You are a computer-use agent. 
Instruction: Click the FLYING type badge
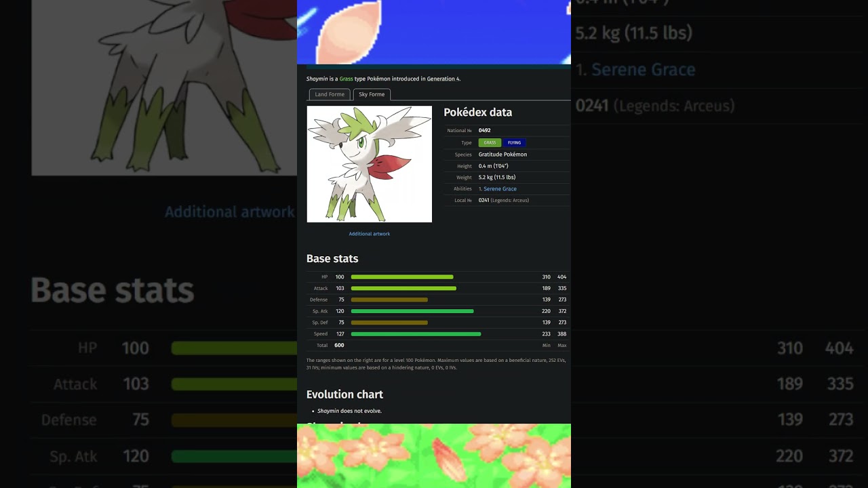515,143
